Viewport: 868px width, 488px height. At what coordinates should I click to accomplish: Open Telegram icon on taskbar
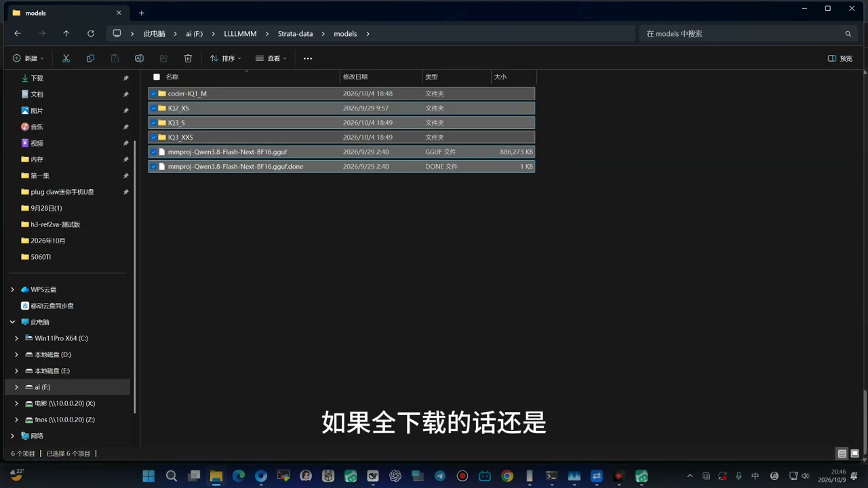[440, 476]
